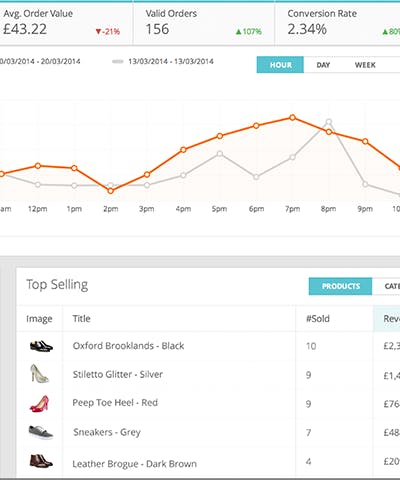Click the grey data point at 8pm
The image size is (400, 480).
pos(329,122)
